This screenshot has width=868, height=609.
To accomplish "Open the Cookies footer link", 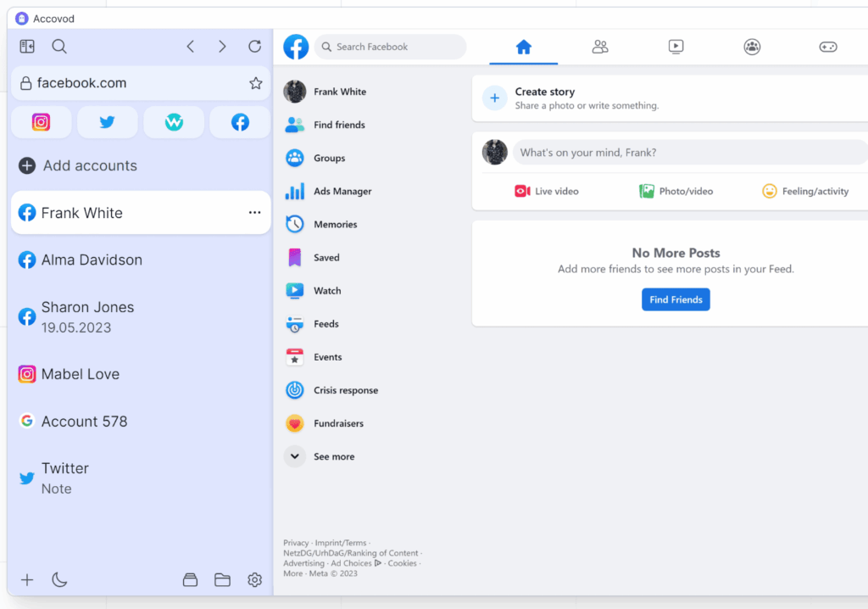I will [x=403, y=563].
